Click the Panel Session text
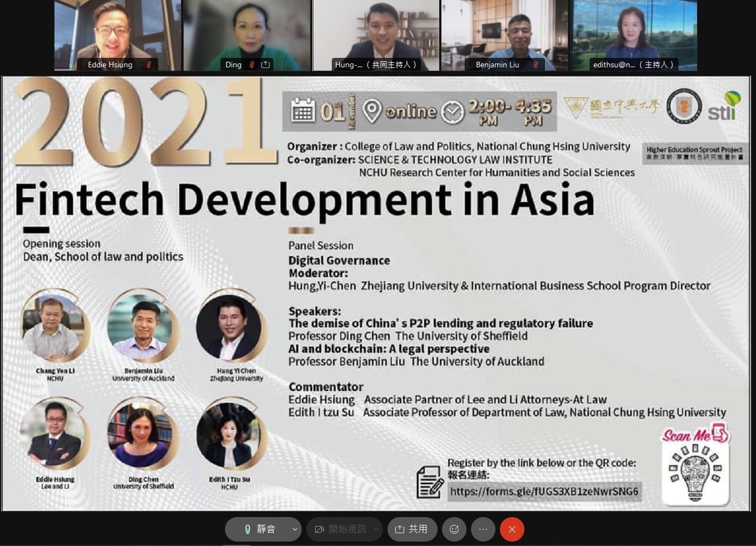 click(321, 245)
